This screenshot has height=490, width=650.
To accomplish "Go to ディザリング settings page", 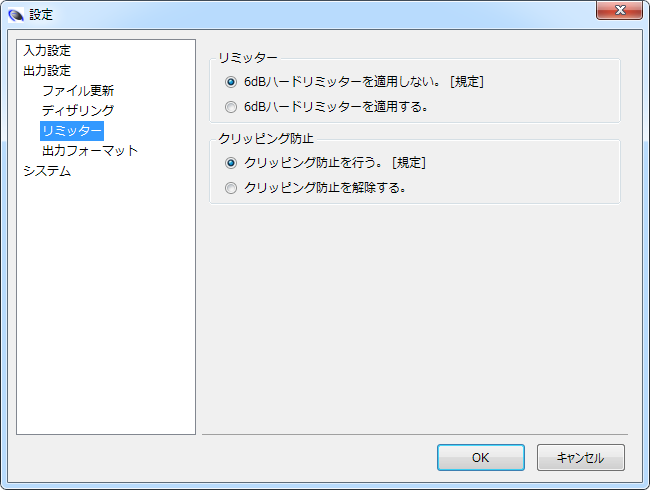I will tap(78, 110).
